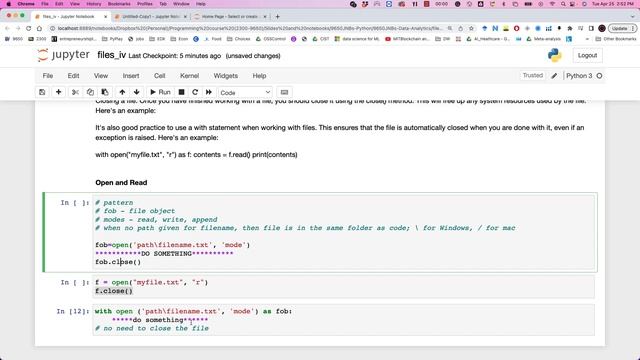Viewport: 640px width, 360px height.
Task: Open the View menu in Jupyter
Action: click(101, 76)
